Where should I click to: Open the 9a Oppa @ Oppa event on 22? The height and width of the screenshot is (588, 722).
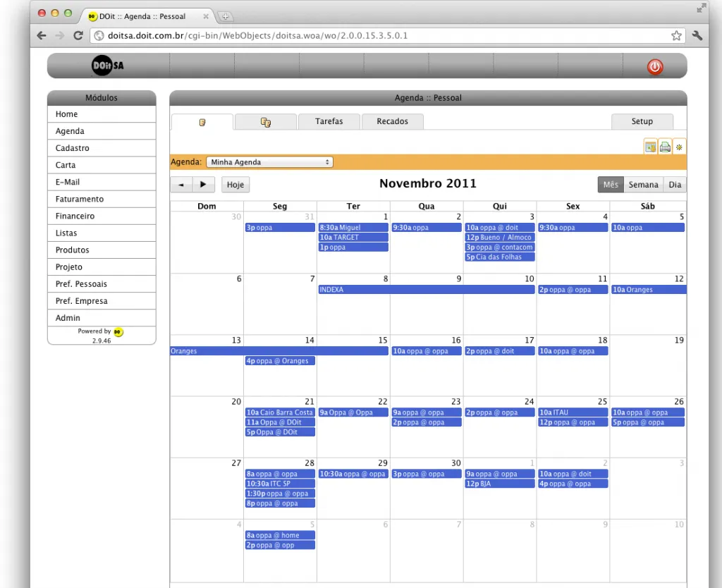pos(353,412)
